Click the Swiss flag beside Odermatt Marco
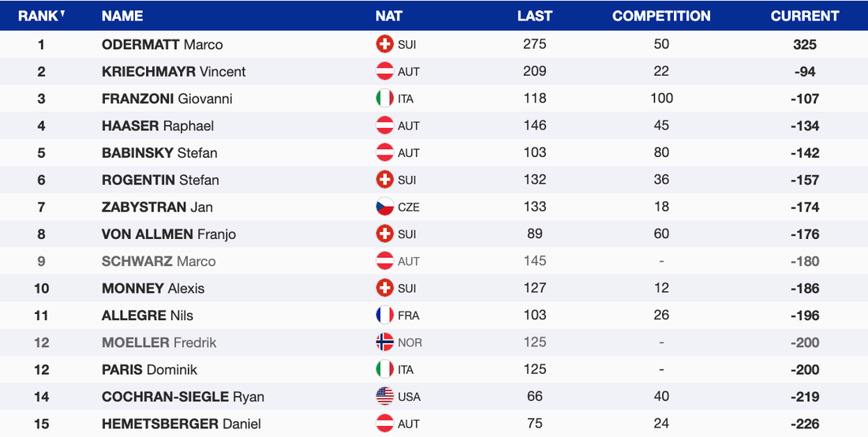 click(x=385, y=45)
